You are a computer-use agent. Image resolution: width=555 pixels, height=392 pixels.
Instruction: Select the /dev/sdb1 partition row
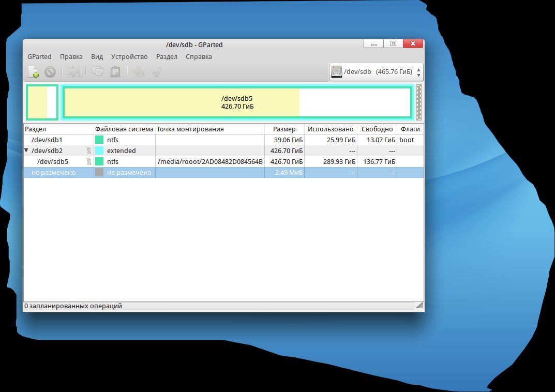click(223, 140)
